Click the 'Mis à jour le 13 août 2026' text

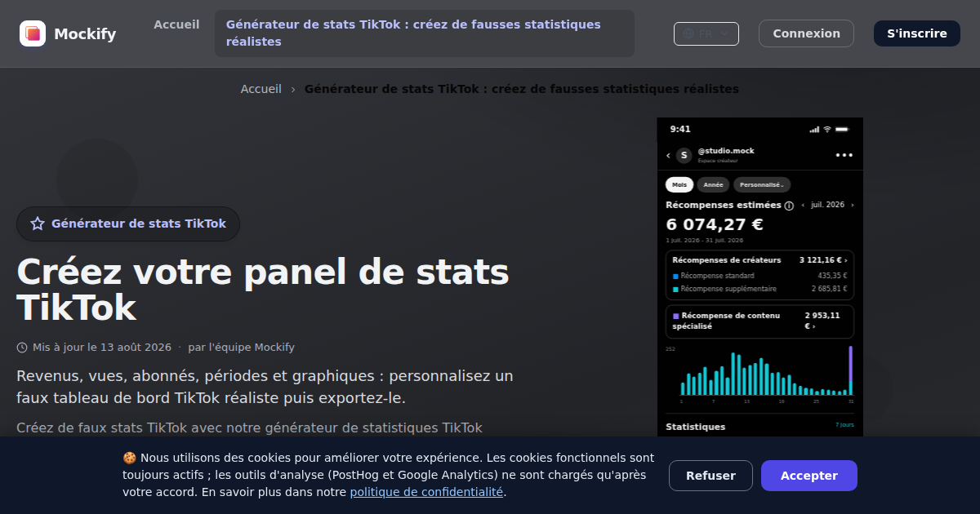[x=102, y=348]
